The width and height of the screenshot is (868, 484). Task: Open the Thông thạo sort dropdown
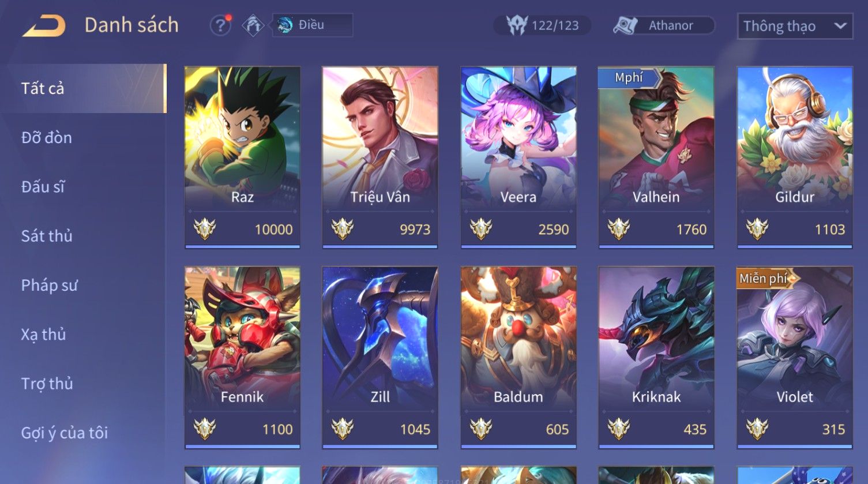[x=795, y=26]
